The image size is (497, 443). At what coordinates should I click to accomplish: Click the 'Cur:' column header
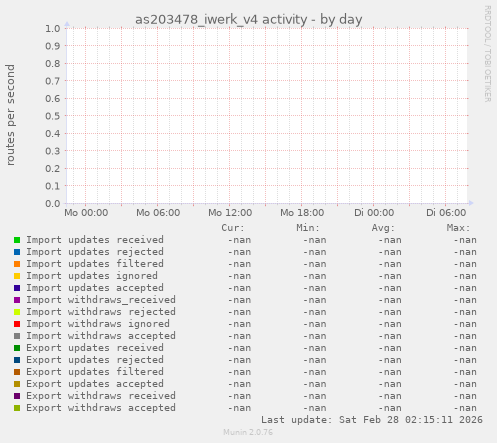(233, 228)
